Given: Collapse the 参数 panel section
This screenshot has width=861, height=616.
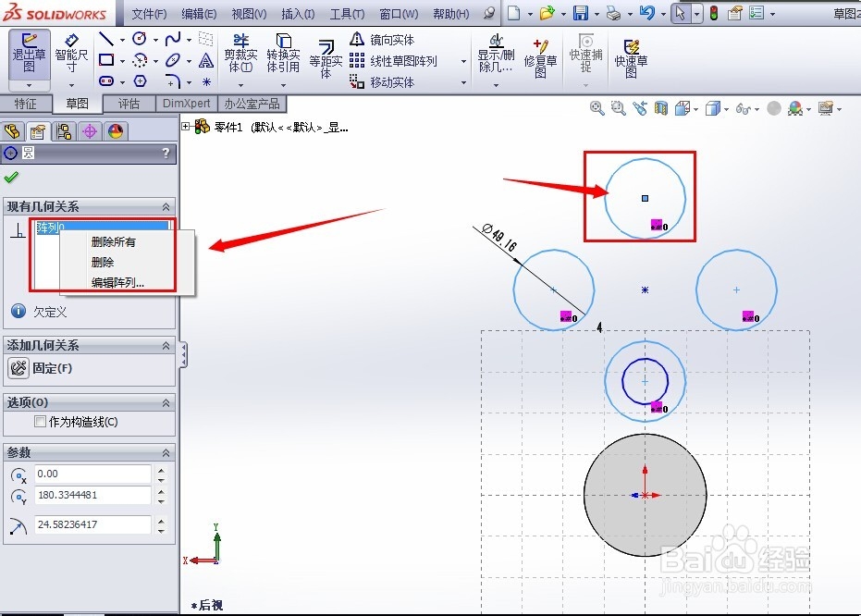Looking at the screenshot, I should 166,452.
